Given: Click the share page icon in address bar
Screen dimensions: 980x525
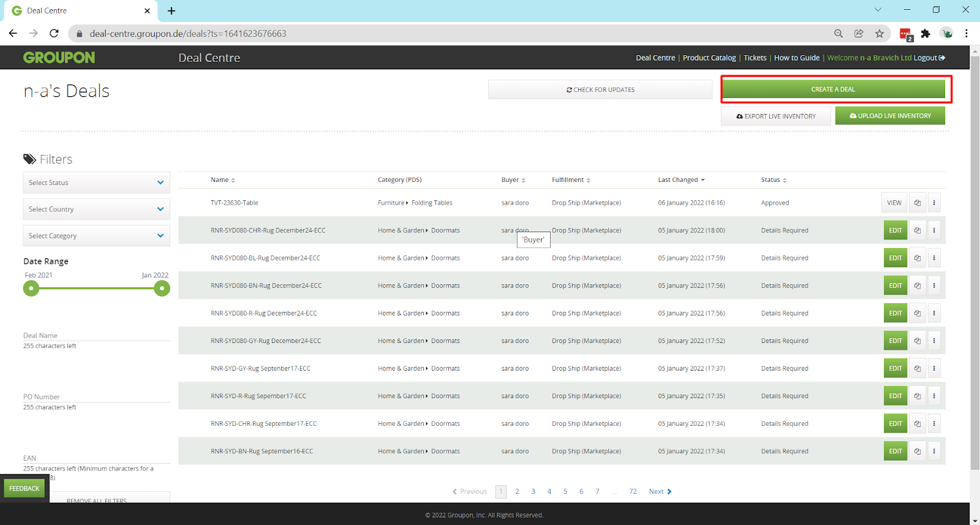Looking at the screenshot, I should coord(859,34).
